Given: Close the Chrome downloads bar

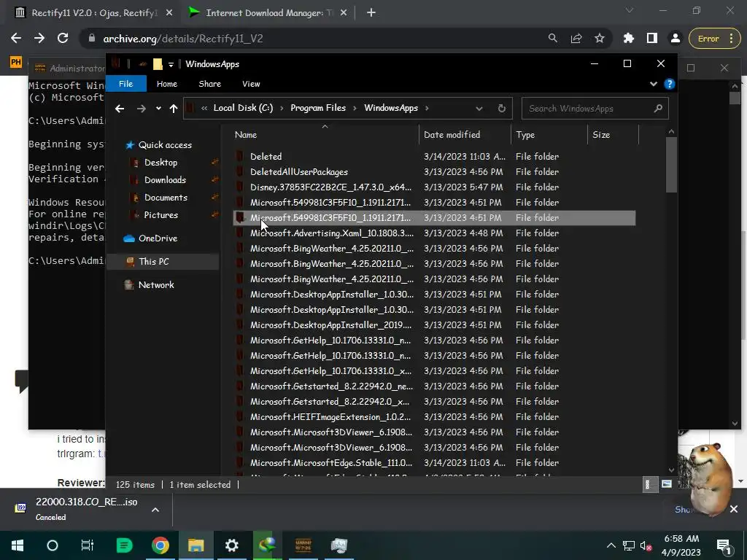Looking at the screenshot, I should tap(734, 509).
